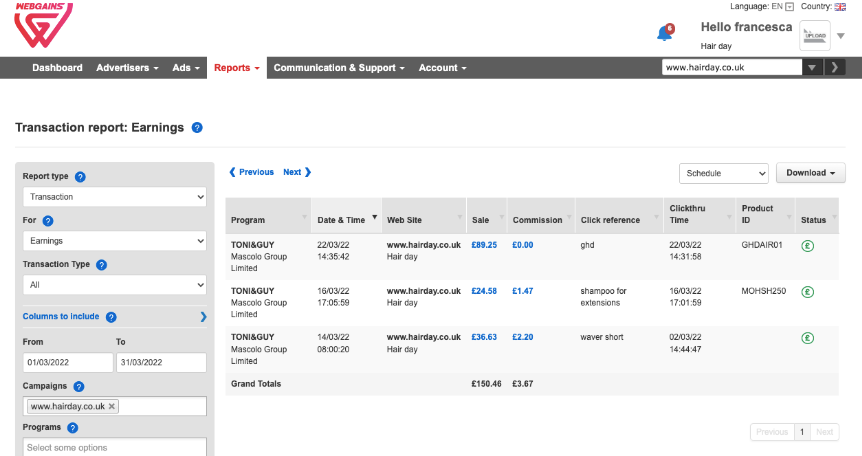The height and width of the screenshot is (456, 862).
Task: Click the help icon next to Report type
Action: [x=80, y=177]
